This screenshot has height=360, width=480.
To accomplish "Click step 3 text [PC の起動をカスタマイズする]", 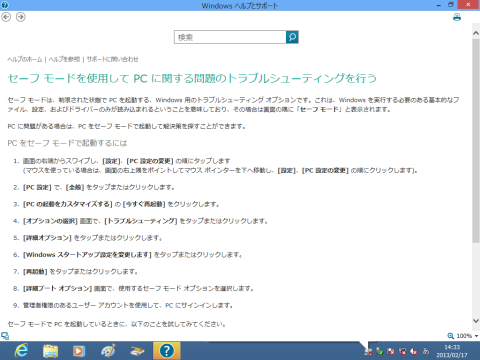I will (x=121, y=204).
